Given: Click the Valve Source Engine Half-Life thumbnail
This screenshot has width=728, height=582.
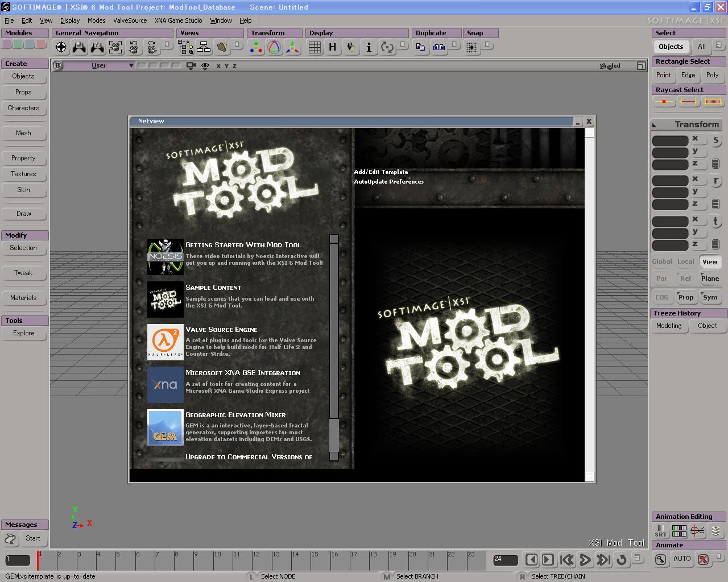Looking at the screenshot, I should coord(166,342).
